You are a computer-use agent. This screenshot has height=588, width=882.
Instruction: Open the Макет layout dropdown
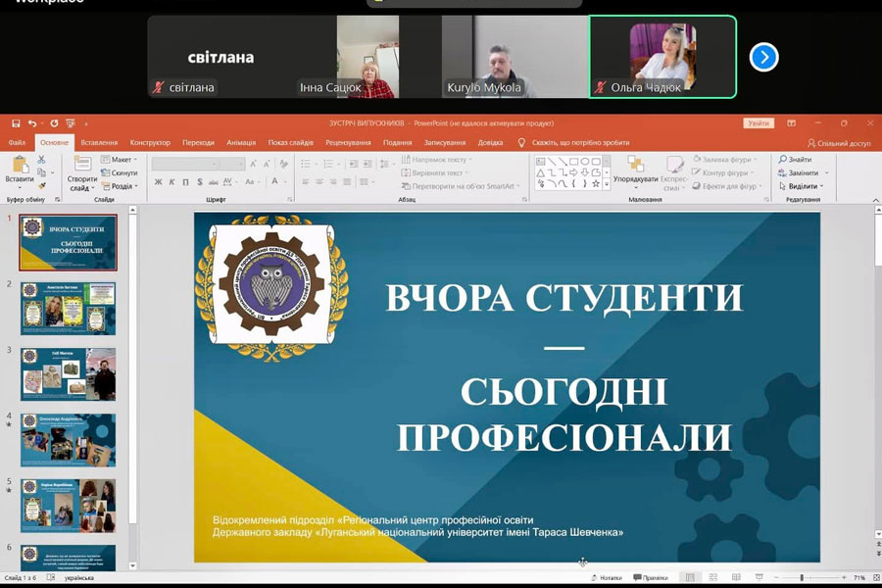point(120,159)
